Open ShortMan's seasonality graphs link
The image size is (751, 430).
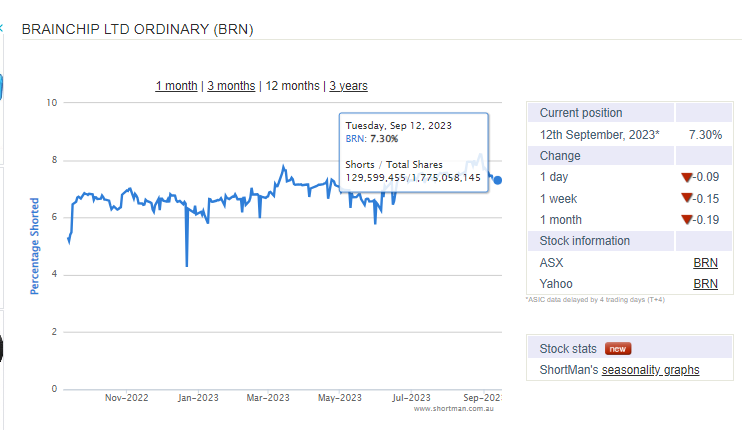650,370
